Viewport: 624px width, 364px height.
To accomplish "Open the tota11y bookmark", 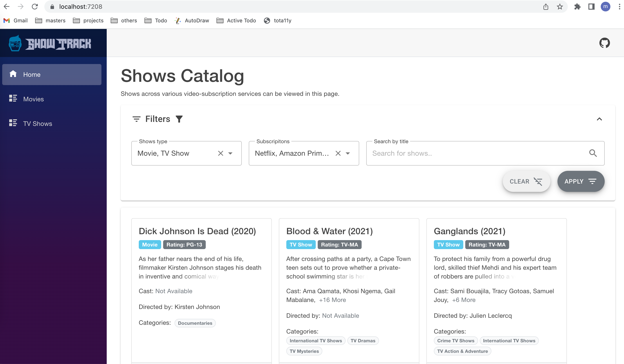I will pos(278,21).
